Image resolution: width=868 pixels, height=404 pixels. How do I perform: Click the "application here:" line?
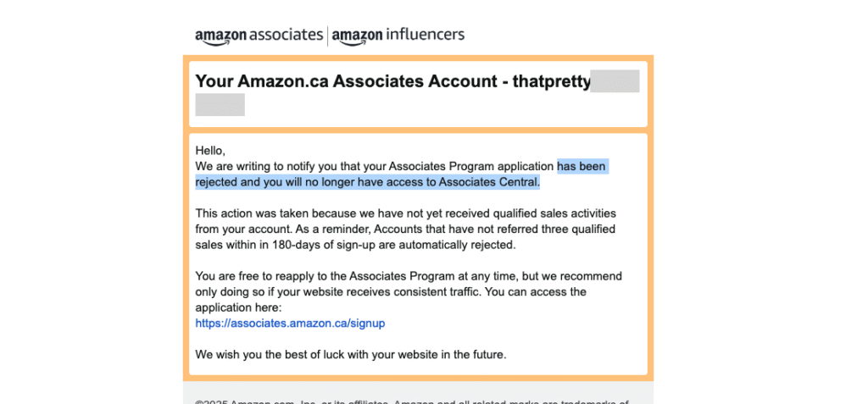click(232, 307)
